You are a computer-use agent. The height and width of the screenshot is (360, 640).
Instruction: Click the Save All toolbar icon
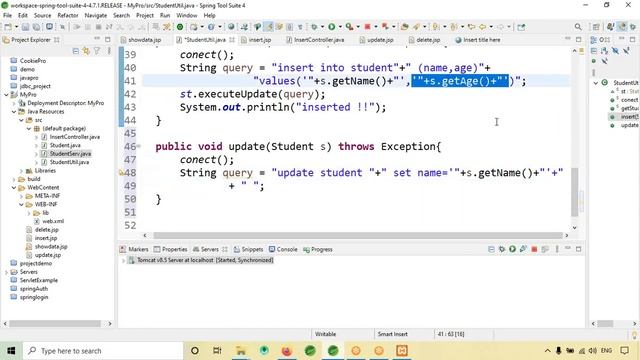click(36, 27)
